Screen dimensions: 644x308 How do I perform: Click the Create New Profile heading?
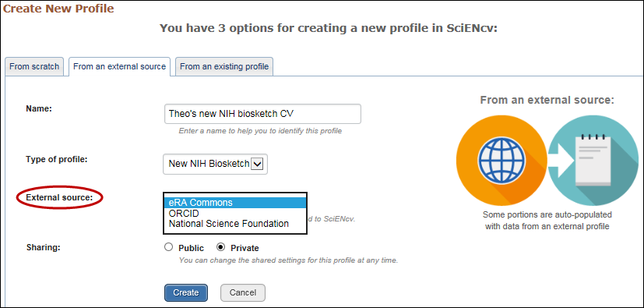58,9
